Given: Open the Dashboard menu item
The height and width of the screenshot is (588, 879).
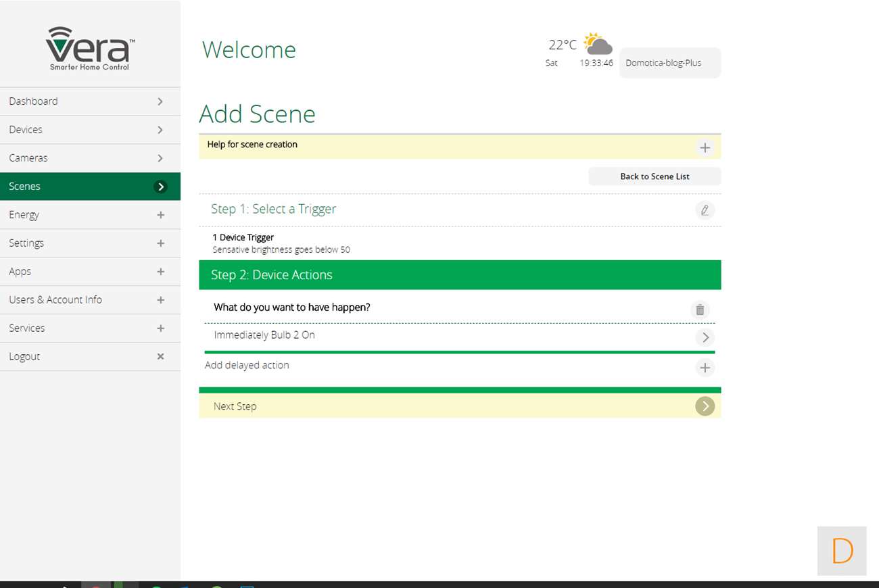Looking at the screenshot, I should point(90,101).
